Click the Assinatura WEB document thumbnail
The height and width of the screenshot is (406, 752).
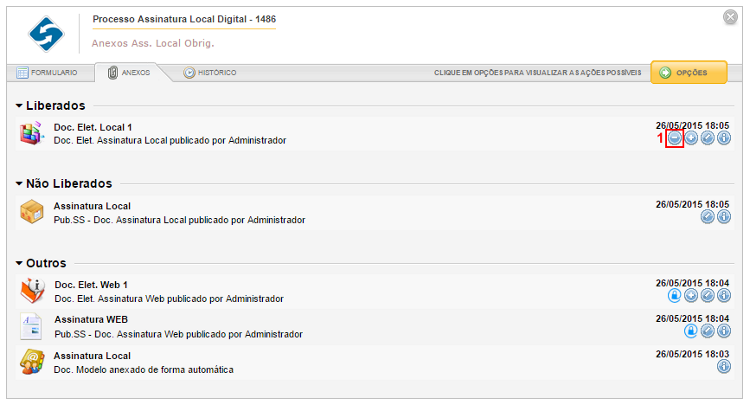(31, 326)
